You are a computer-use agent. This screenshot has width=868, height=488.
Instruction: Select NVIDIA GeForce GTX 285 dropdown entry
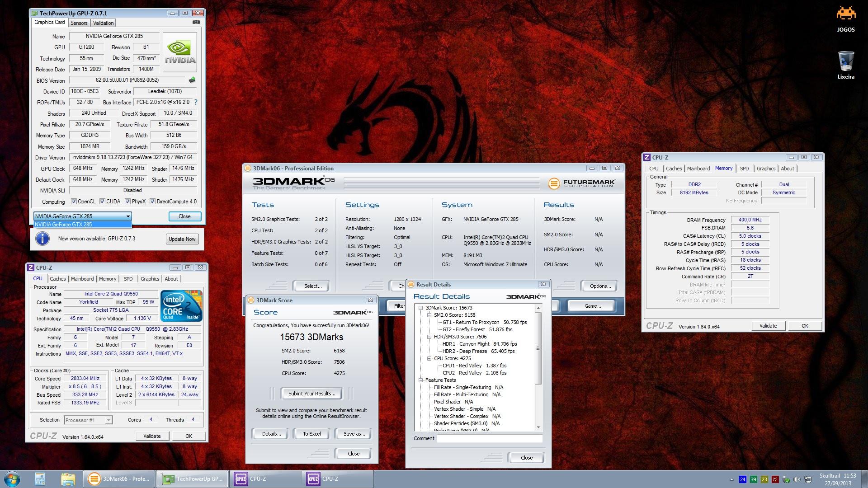(83, 224)
